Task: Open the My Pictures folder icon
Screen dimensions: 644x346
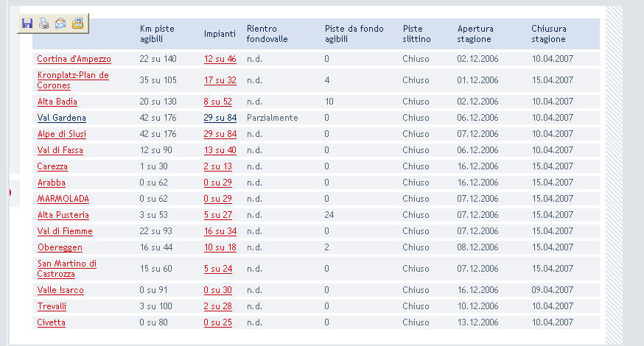Action: 77,24
